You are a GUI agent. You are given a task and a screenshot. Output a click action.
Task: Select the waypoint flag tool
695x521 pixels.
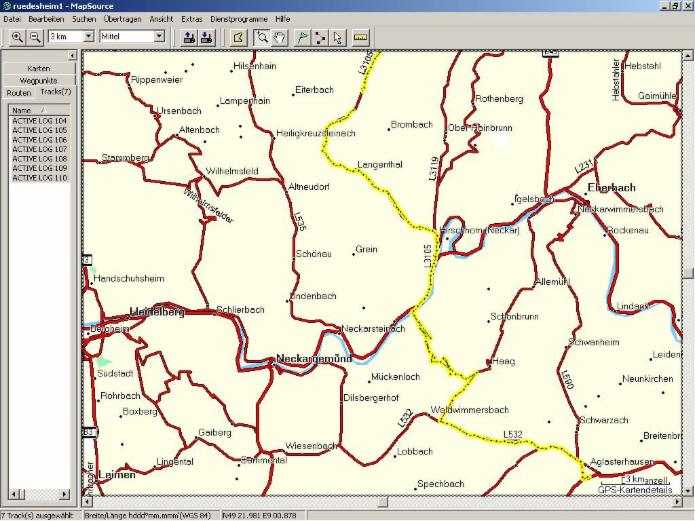click(303, 37)
